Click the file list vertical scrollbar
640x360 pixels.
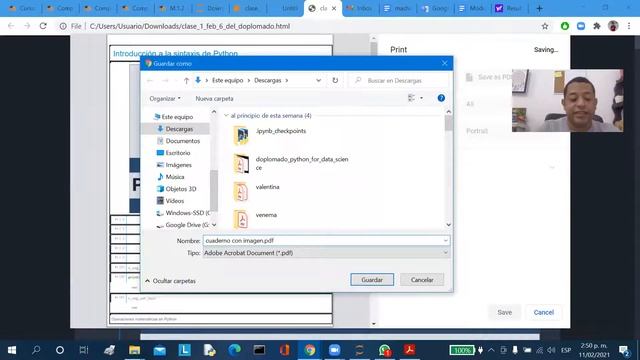(x=448, y=123)
